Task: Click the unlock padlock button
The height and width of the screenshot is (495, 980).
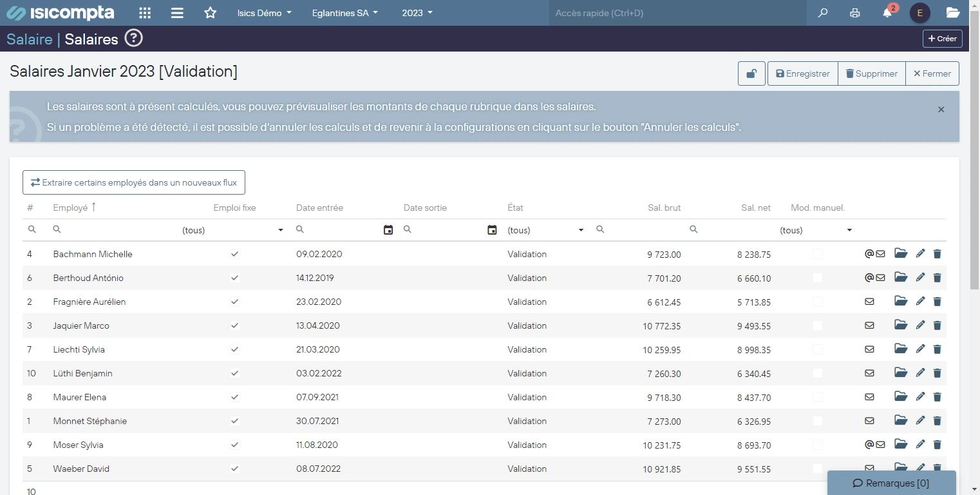Action: (x=751, y=73)
